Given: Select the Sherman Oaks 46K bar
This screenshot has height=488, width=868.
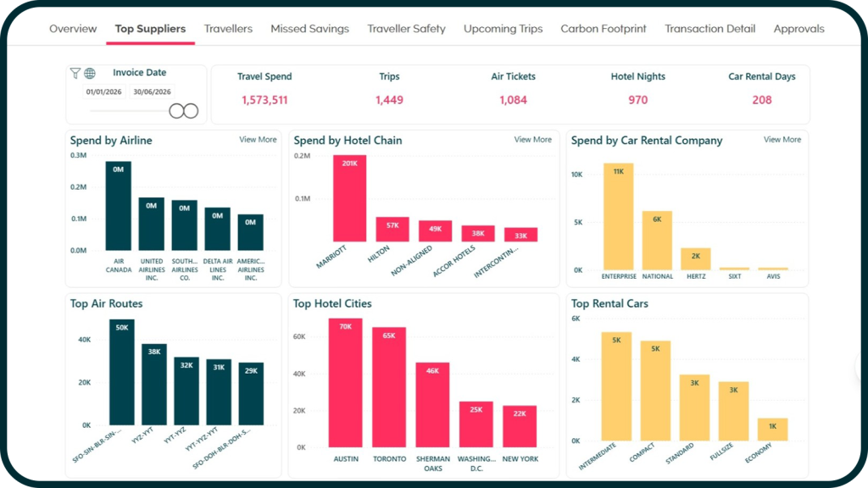Looking at the screenshot, I should 432,405.
